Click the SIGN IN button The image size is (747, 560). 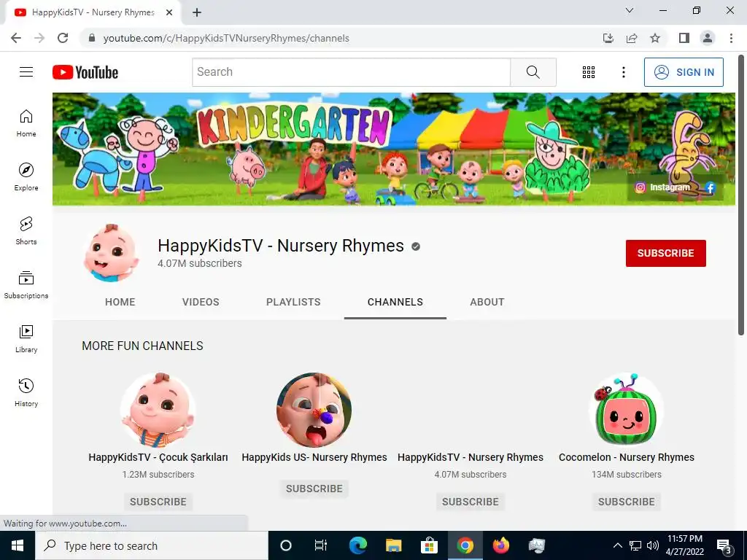coord(684,72)
